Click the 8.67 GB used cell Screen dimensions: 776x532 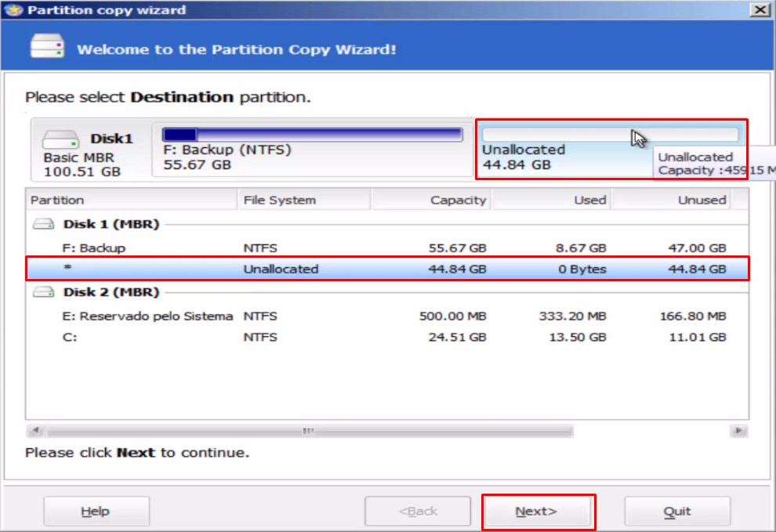click(581, 248)
